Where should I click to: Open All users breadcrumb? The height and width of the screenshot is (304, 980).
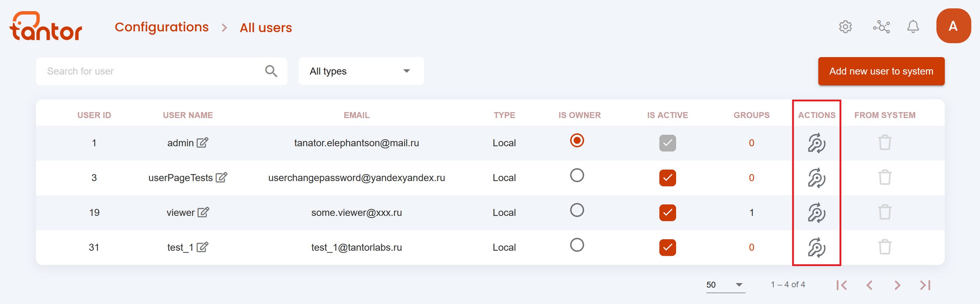coord(266,28)
